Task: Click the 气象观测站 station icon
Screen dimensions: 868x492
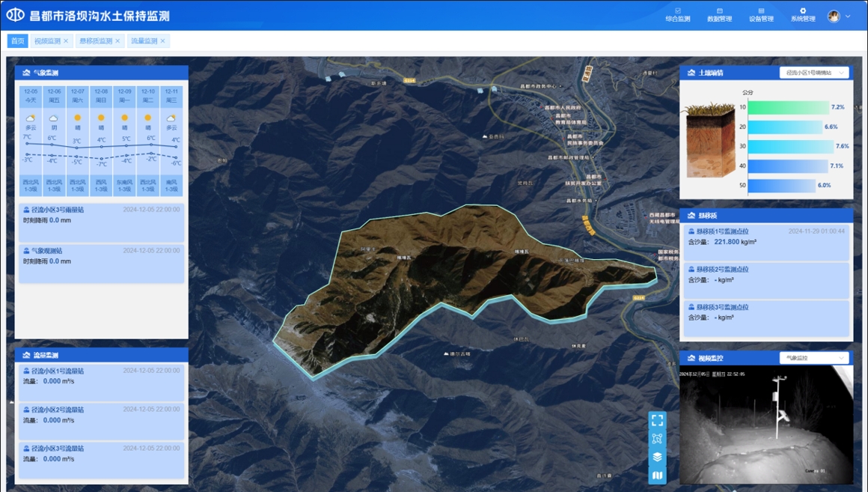Action: click(26, 251)
